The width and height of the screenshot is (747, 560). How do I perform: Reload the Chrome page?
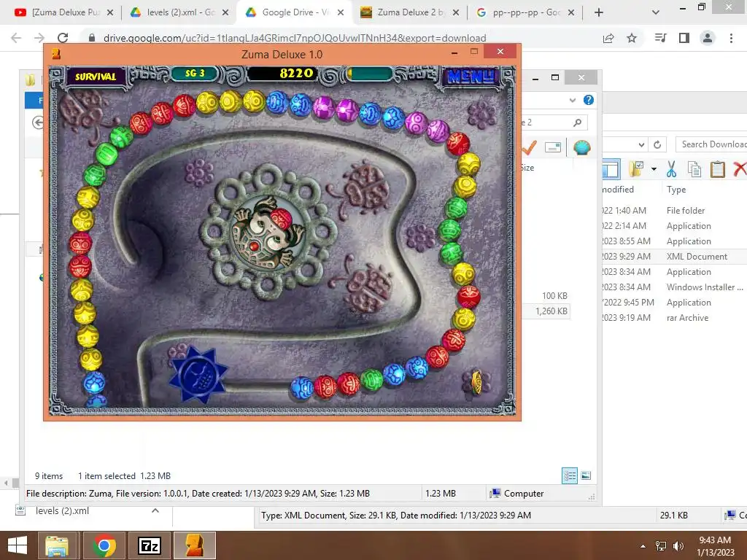(63, 38)
